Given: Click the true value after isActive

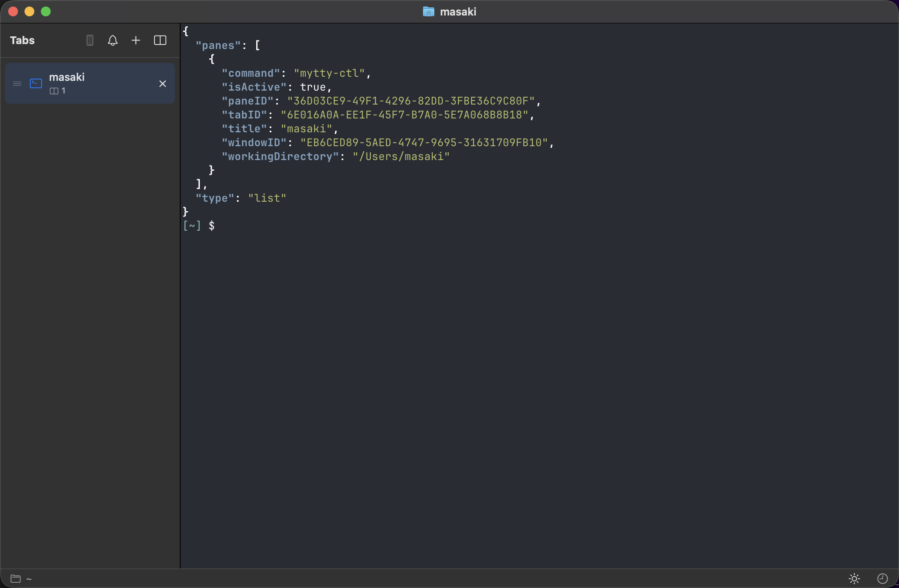Looking at the screenshot, I should tap(313, 87).
